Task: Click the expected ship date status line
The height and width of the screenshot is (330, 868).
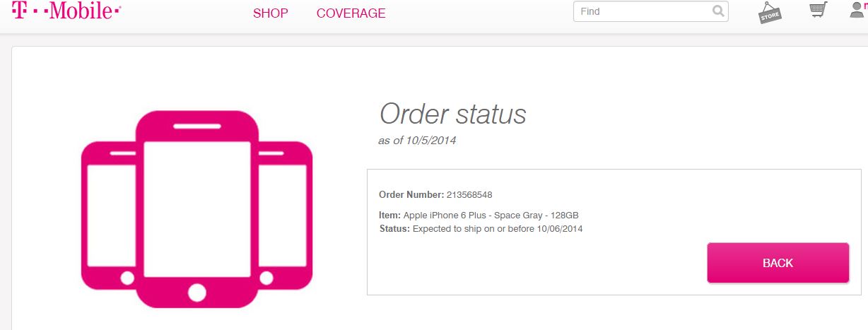Action: (481, 228)
